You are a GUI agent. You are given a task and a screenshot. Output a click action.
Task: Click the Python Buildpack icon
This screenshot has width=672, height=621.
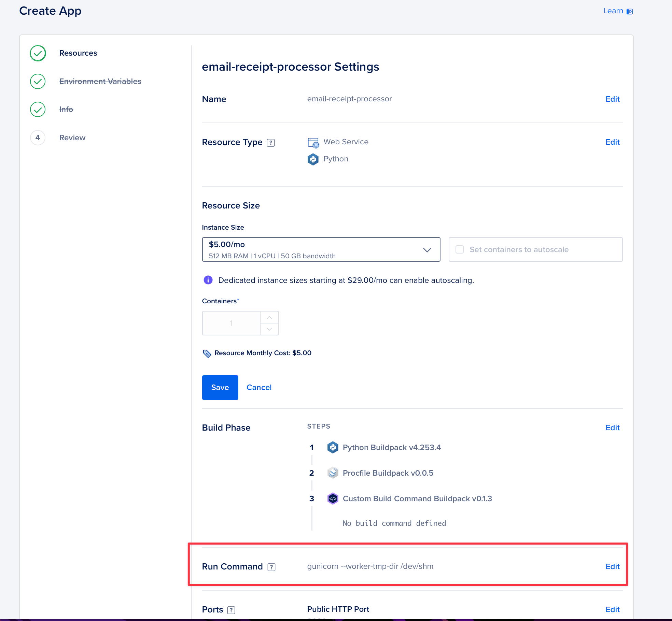click(333, 447)
